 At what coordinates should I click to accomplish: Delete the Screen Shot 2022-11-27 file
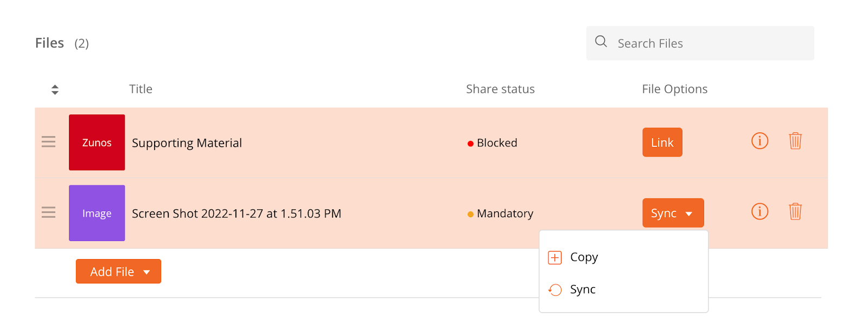795,211
